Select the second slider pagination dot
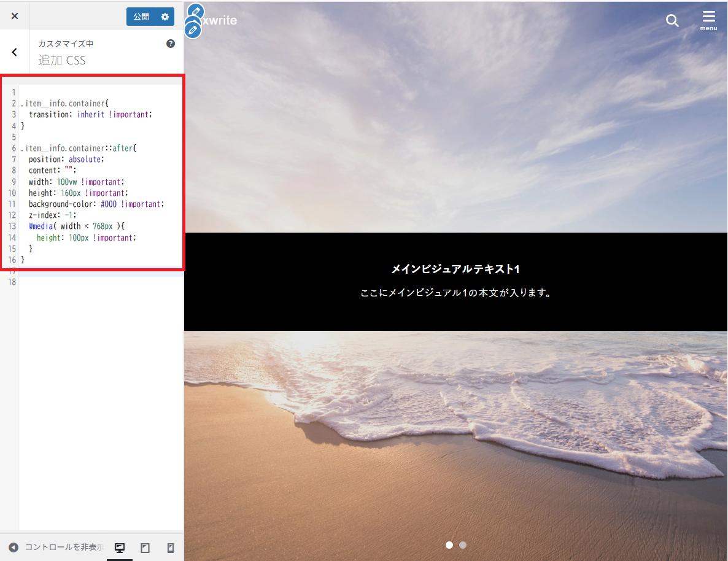The width and height of the screenshot is (728, 561). pos(463,544)
